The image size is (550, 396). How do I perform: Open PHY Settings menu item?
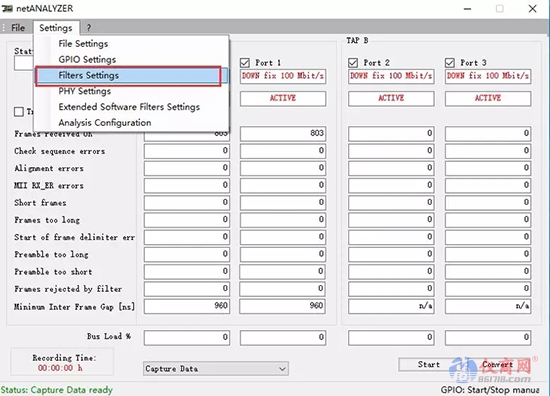[85, 91]
